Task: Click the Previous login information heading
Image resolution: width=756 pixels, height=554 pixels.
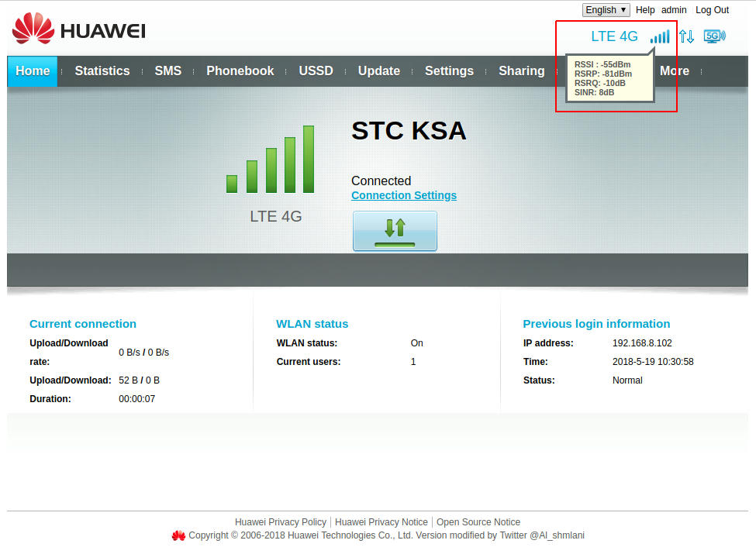Action: pyautogui.click(x=596, y=324)
